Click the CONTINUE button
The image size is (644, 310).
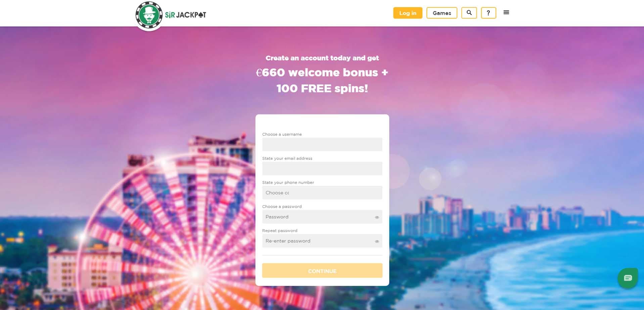(322, 271)
